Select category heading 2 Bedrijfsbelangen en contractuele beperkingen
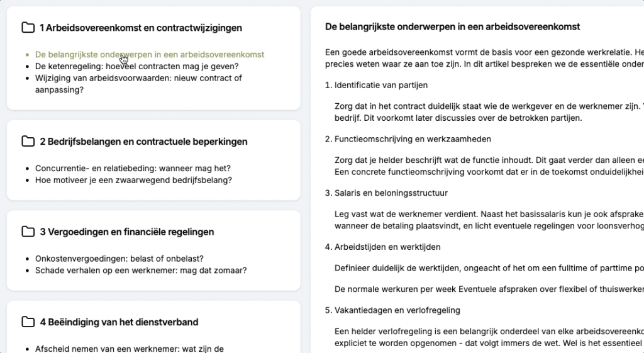Image resolution: width=644 pixels, height=353 pixels. [x=143, y=142]
